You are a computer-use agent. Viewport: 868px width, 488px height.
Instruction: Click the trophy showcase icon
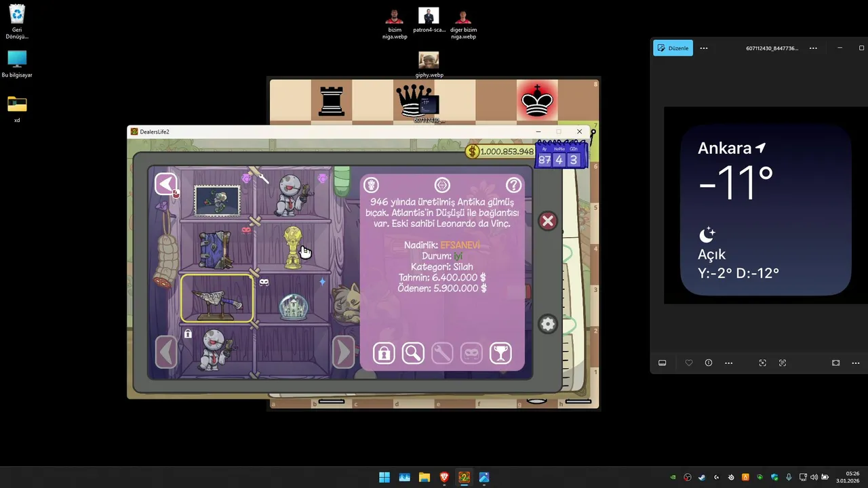[x=500, y=353]
